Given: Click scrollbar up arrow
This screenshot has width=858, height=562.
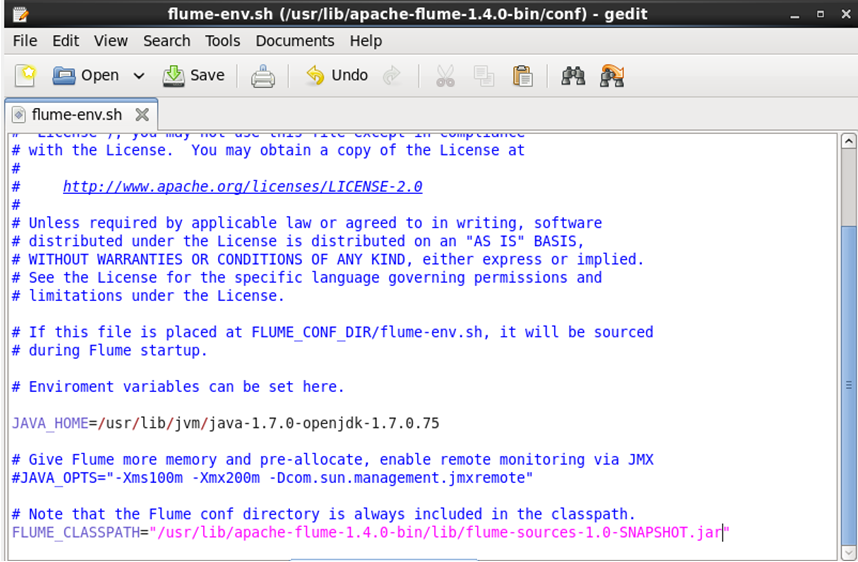Looking at the screenshot, I should coord(848,141).
